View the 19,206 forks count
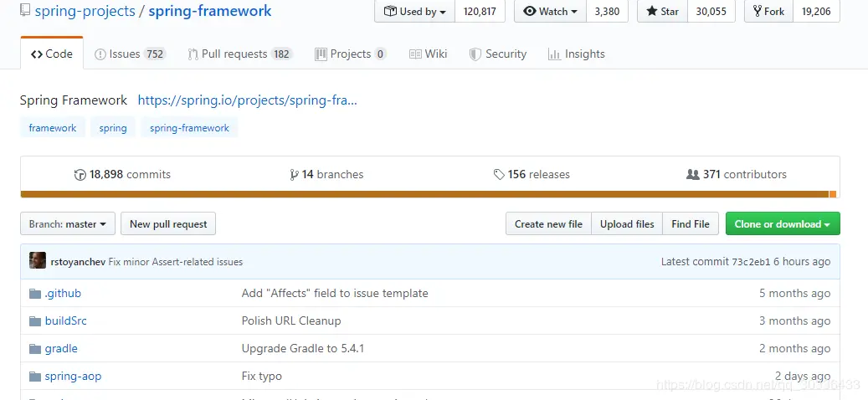 816,11
